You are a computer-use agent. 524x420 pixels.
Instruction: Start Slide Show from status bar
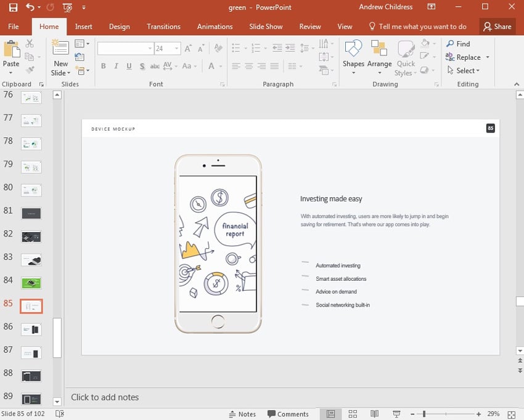pyautogui.click(x=397, y=414)
